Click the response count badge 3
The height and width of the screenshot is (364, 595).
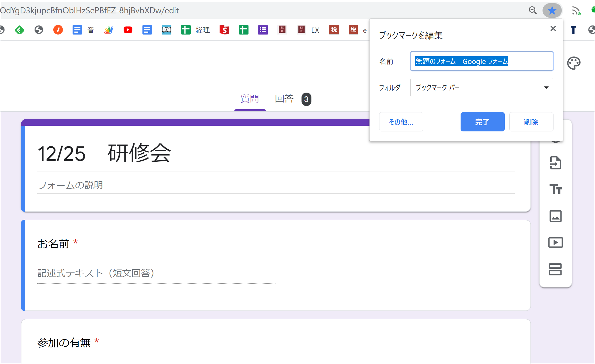click(306, 99)
